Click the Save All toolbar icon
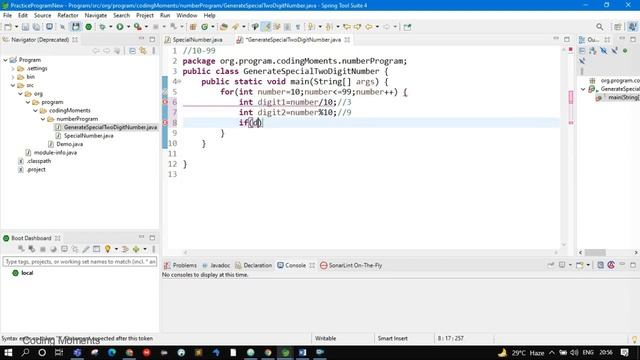Screen dimensions: 640x360 (x=36, y=27)
